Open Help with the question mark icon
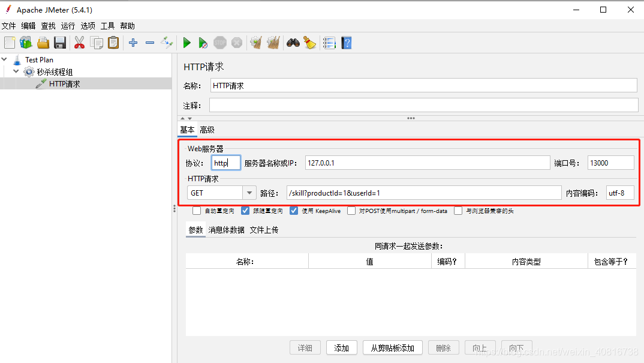The width and height of the screenshot is (644, 363). tap(346, 43)
